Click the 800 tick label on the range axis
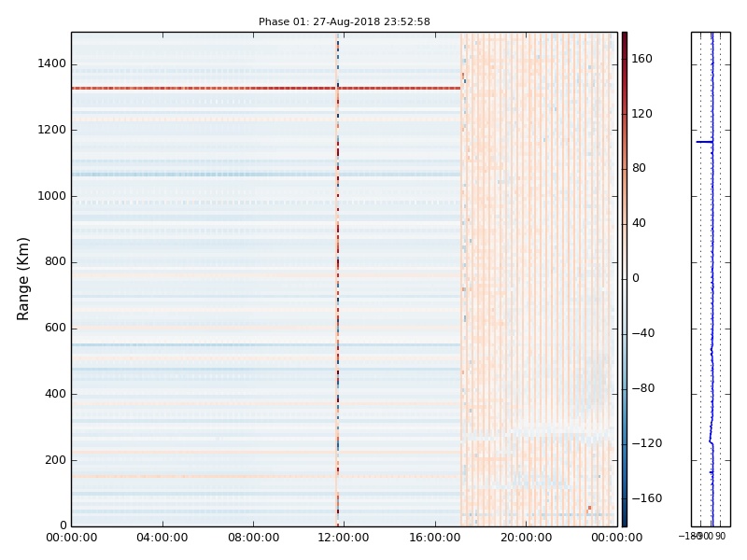 tap(55, 262)
